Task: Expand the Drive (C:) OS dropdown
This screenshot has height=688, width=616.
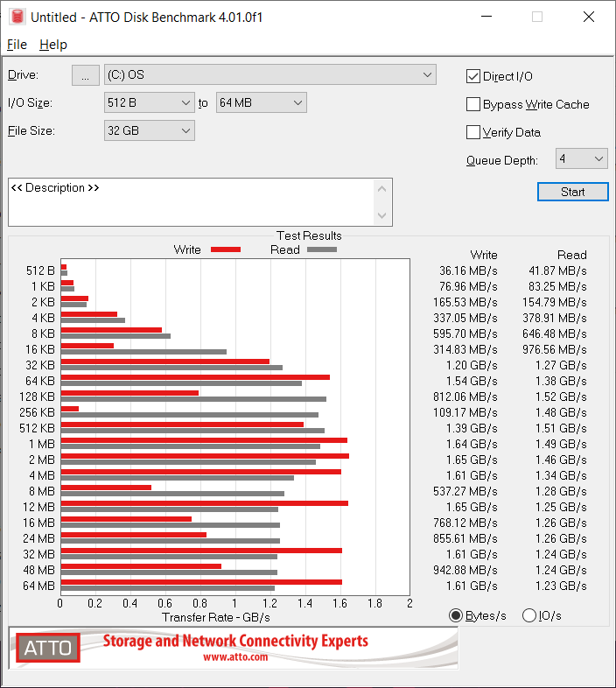Action: 269,74
